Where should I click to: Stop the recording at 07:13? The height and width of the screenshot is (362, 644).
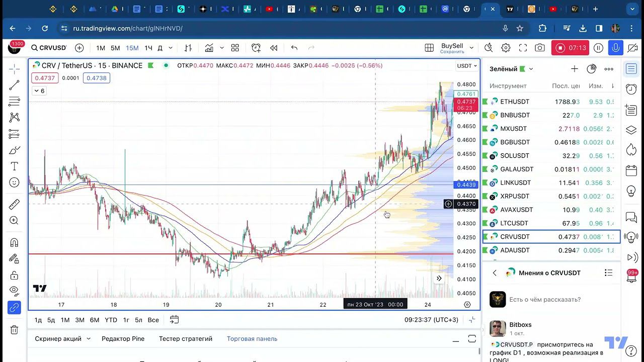point(571,48)
